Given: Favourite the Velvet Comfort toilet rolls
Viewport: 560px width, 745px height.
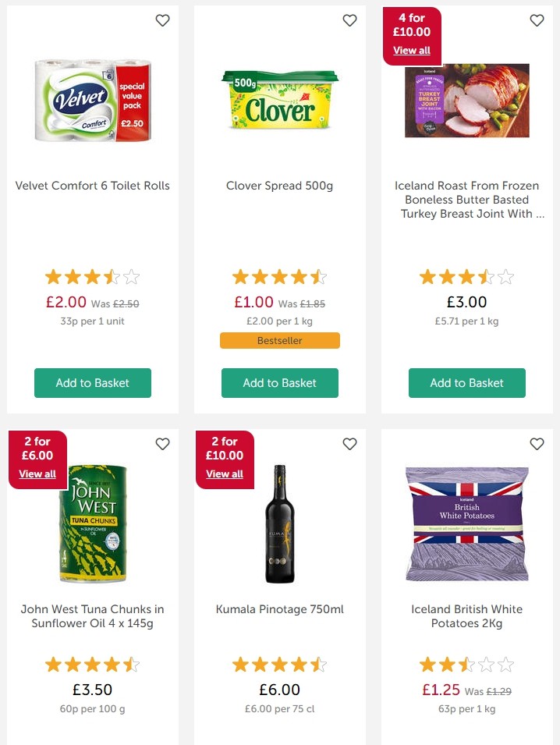Looking at the screenshot, I should (x=162, y=20).
